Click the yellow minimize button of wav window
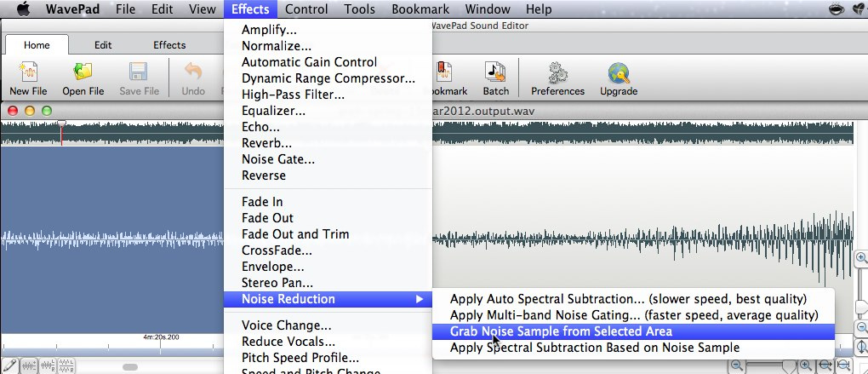Viewport: 868px width, 374px height. (30, 111)
